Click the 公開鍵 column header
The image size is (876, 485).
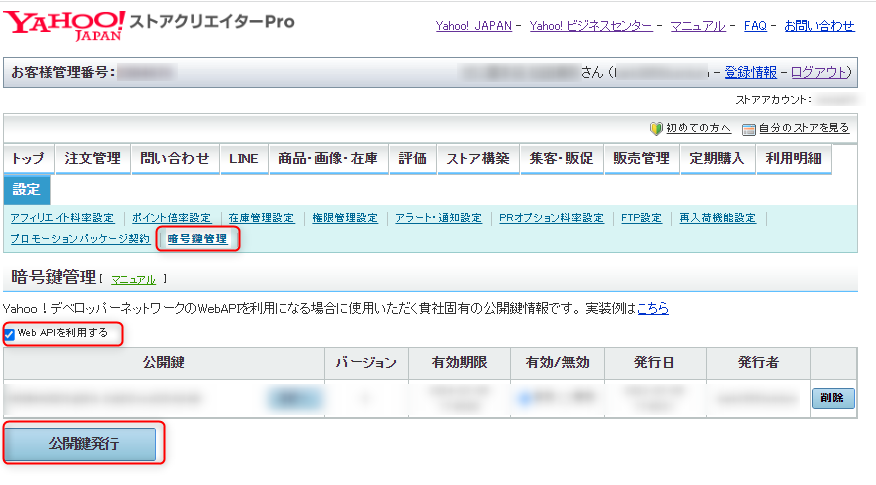pos(164,363)
